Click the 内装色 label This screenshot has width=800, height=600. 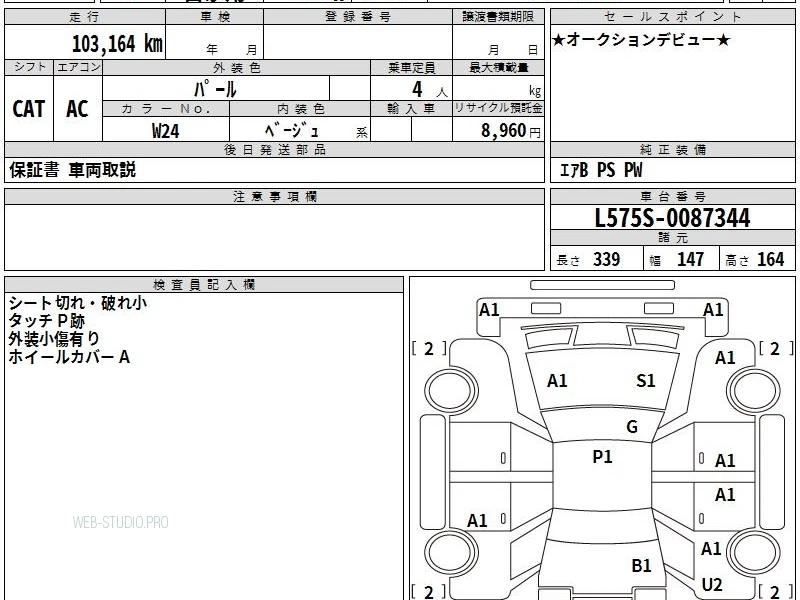300,109
